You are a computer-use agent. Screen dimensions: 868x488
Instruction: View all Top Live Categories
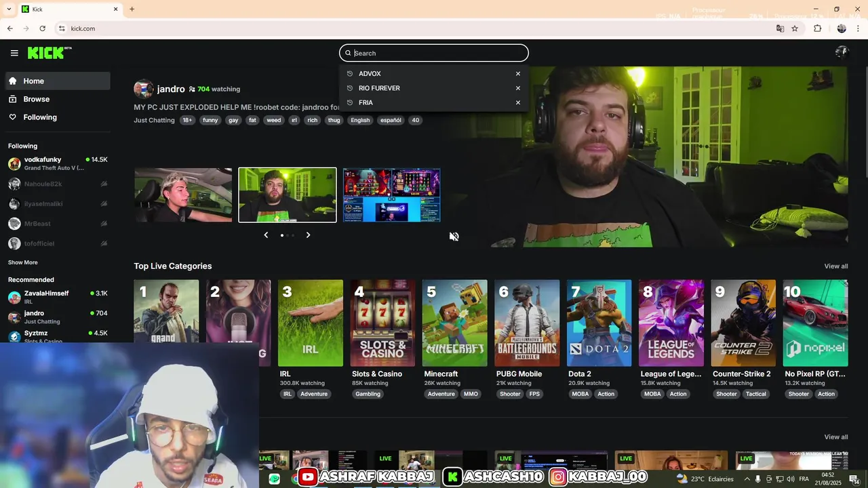pos(836,266)
